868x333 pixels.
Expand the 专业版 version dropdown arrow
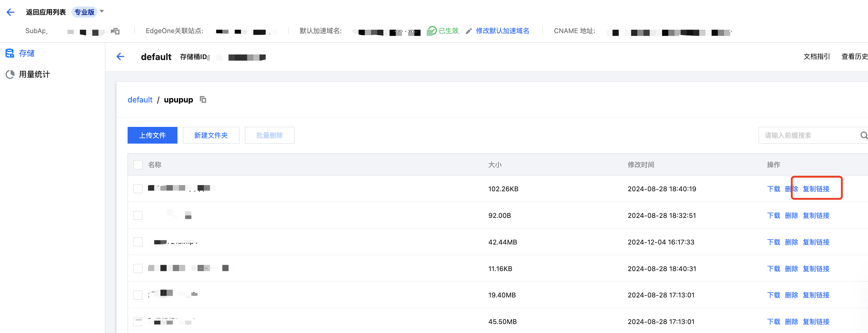[x=102, y=11]
